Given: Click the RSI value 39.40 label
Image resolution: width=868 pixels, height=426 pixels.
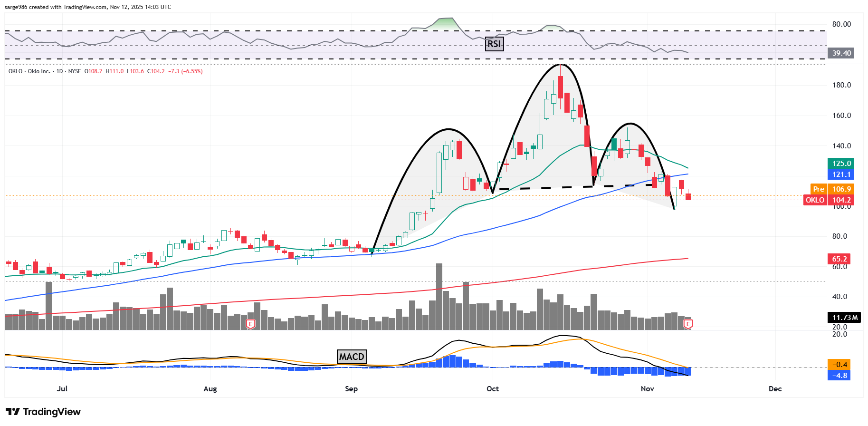Looking at the screenshot, I should click(x=841, y=53).
